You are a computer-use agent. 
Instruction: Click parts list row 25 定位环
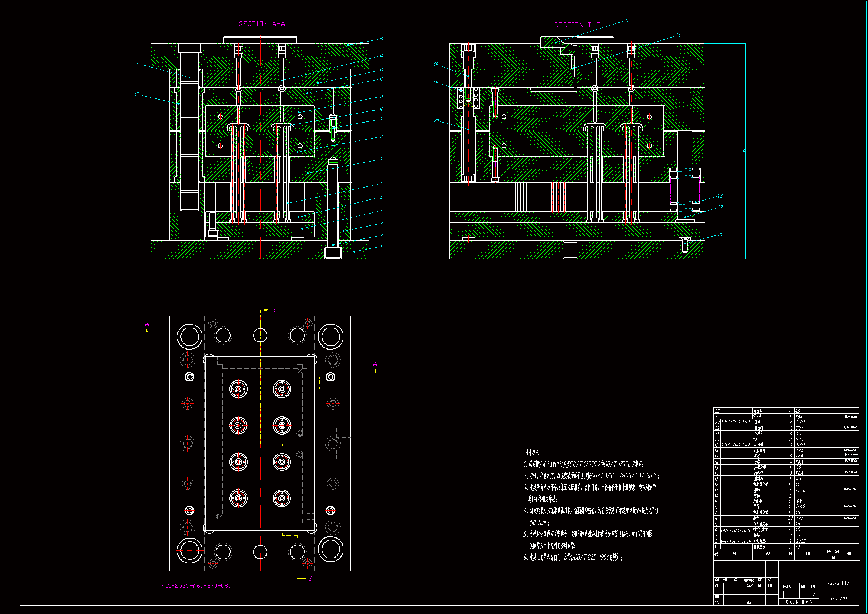tap(758, 411)
